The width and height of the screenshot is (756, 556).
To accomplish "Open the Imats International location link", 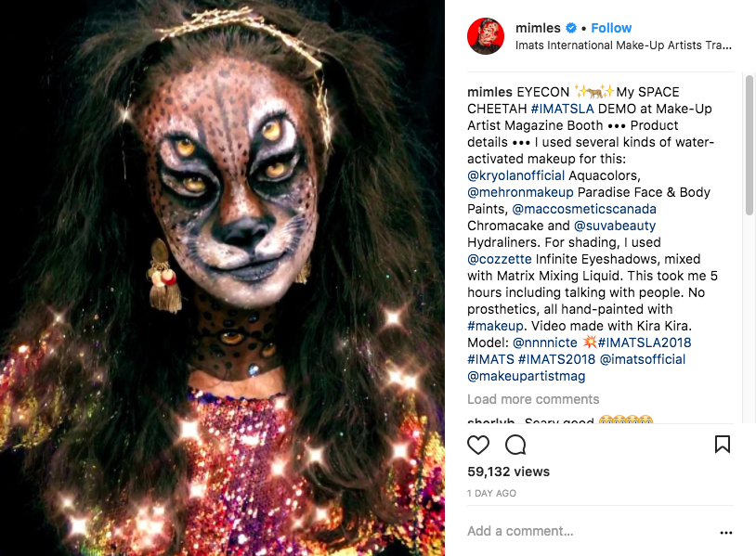I will [x=623, y=45].
